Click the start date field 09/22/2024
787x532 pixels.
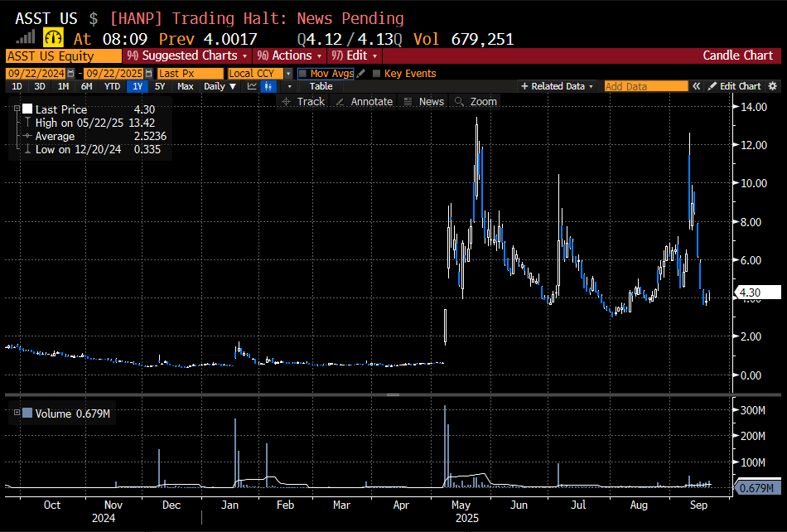click(x=36, y=73)
